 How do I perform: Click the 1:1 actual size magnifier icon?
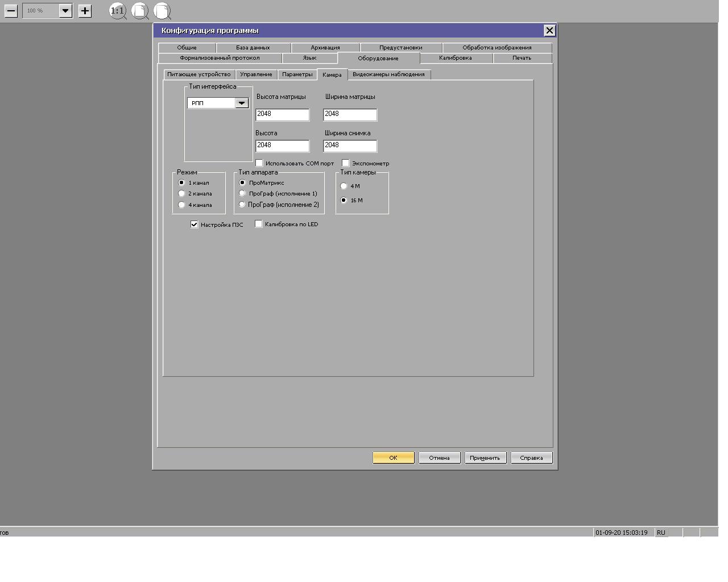[117, 11]
